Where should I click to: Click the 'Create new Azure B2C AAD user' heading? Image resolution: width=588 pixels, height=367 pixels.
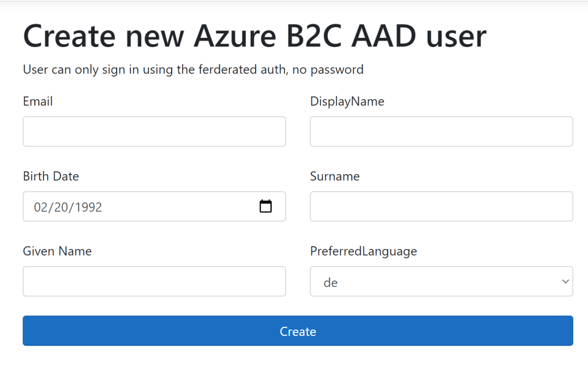click(254, 36)
